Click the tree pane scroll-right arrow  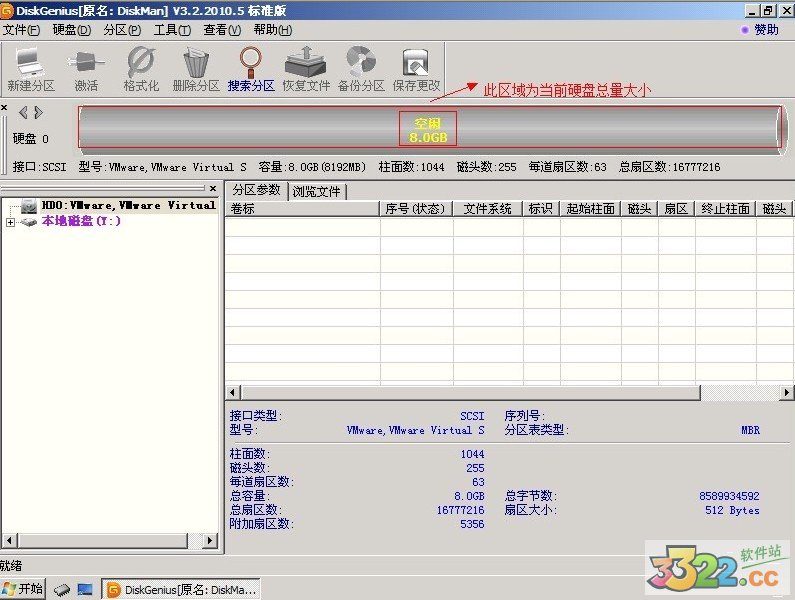coord(209,541)
